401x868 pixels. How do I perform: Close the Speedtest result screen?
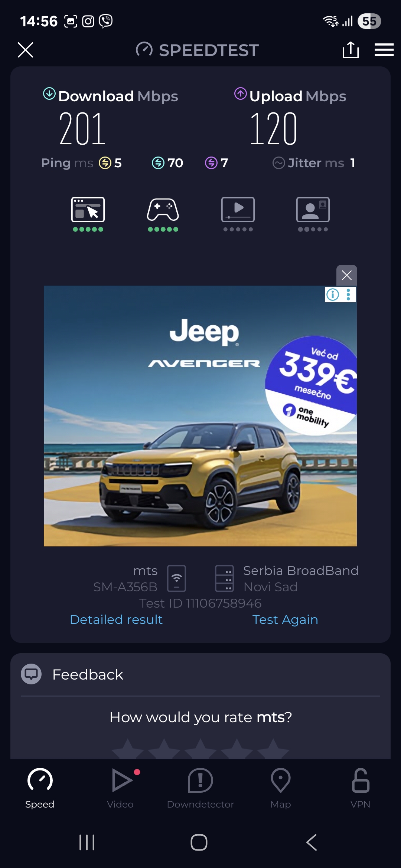click(25, 50)
